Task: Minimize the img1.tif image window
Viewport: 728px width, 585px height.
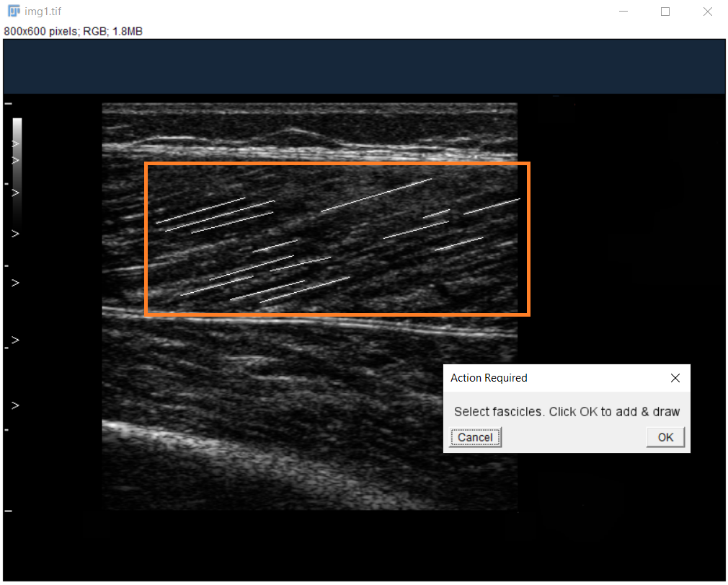Action: 623,12
